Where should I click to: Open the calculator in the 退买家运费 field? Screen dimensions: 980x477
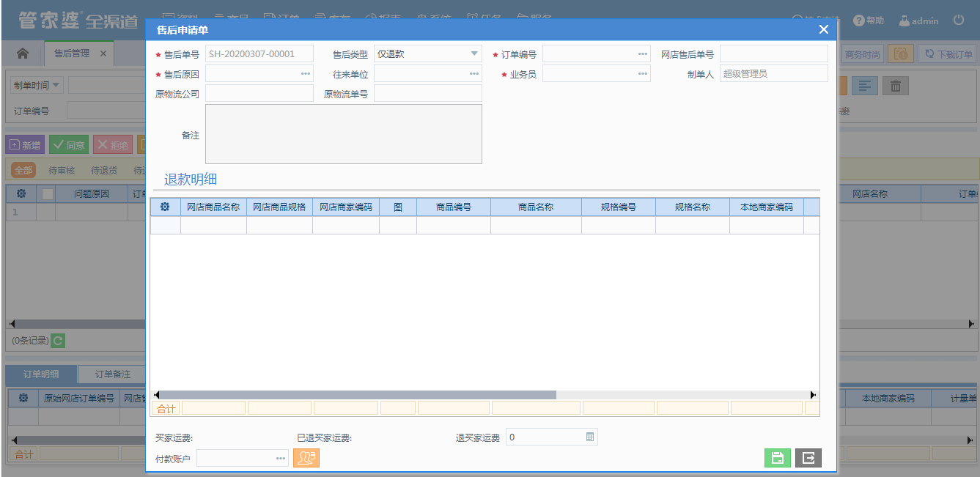pyautogui.click(x=590, y=437)
